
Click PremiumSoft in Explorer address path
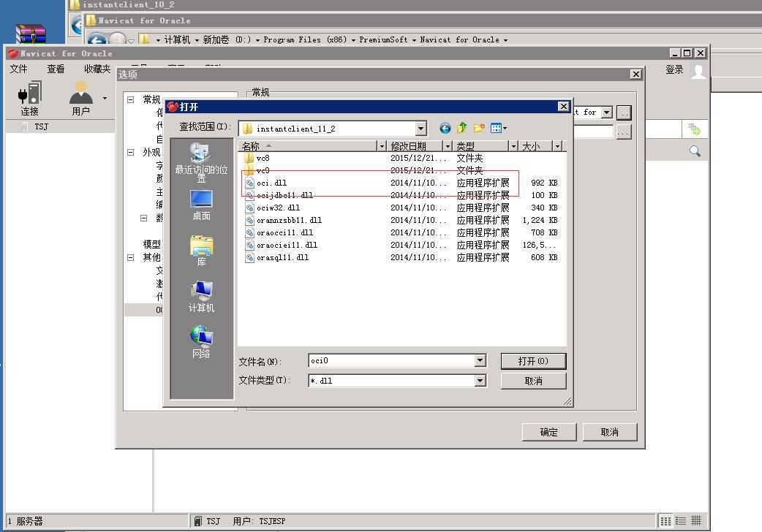(x=383, y=40)
